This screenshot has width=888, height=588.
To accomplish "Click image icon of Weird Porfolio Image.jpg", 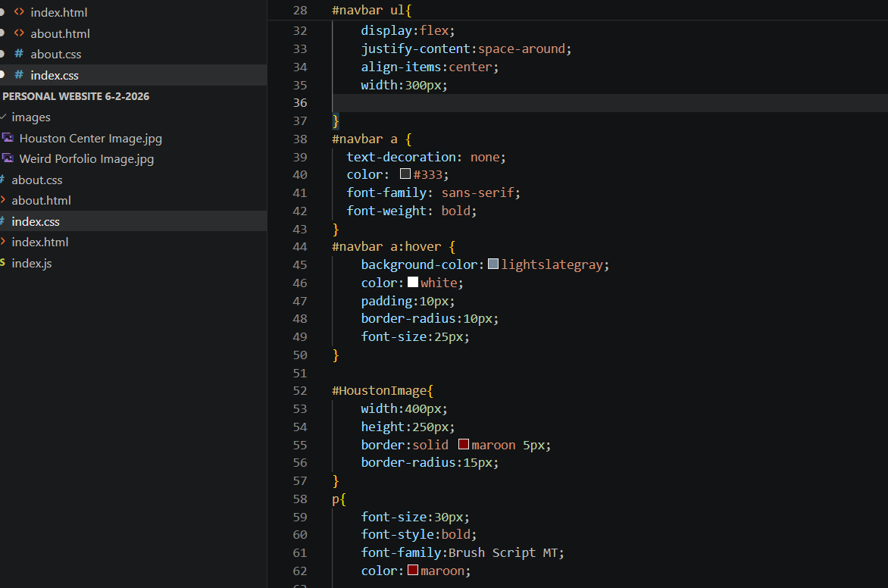I will click(8, 158).
